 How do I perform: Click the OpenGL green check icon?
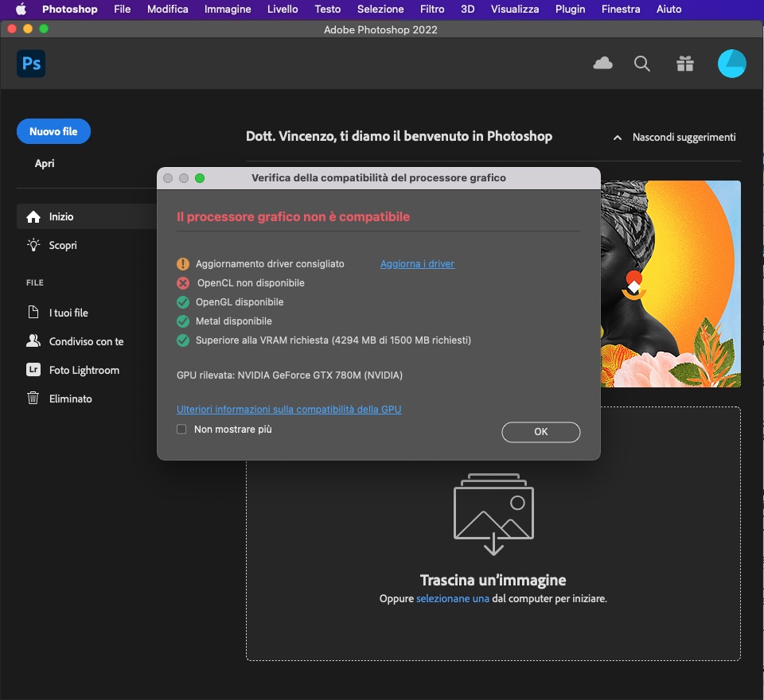(183, 302)
